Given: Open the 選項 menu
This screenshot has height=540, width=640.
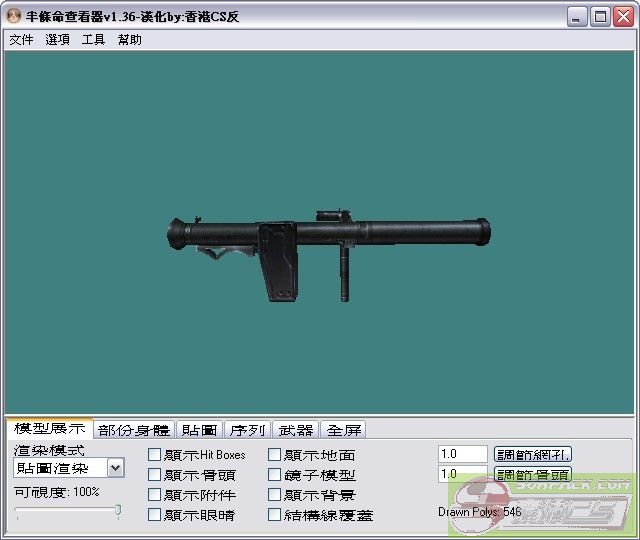Looking at the screenshot, I should pos(57,40).
